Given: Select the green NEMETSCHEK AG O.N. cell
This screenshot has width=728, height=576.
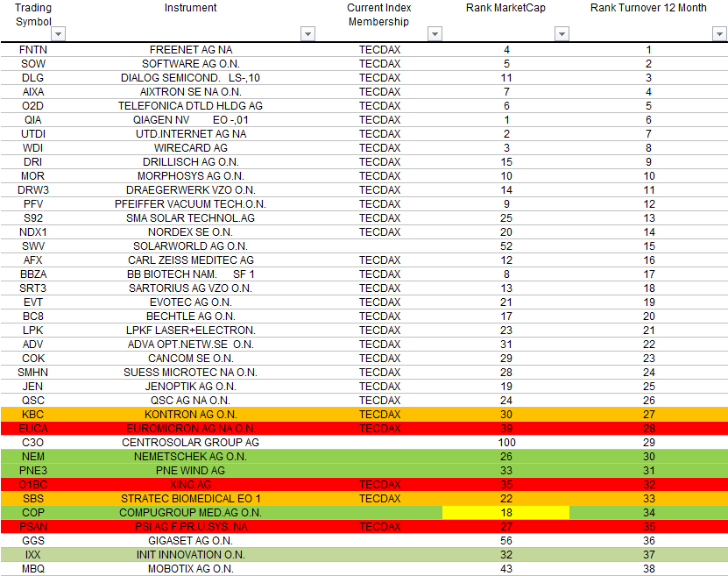Looking at the screenshot, I should point(191,457).
